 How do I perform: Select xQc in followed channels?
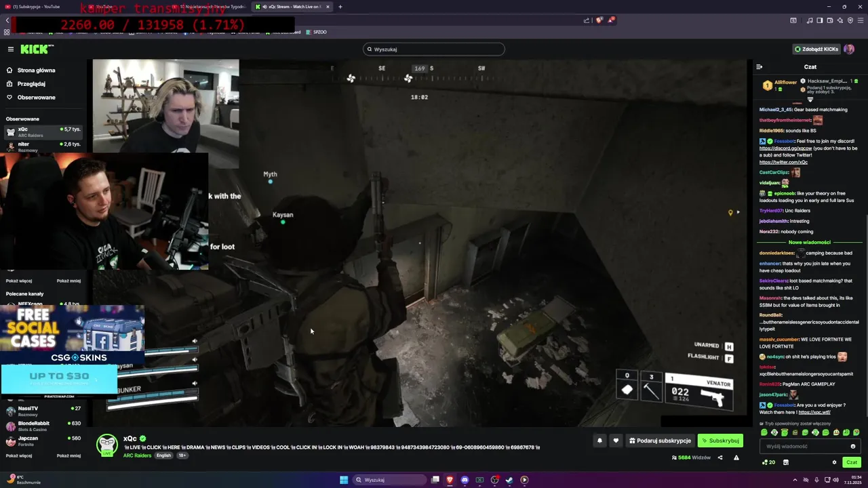coord(43,131)
